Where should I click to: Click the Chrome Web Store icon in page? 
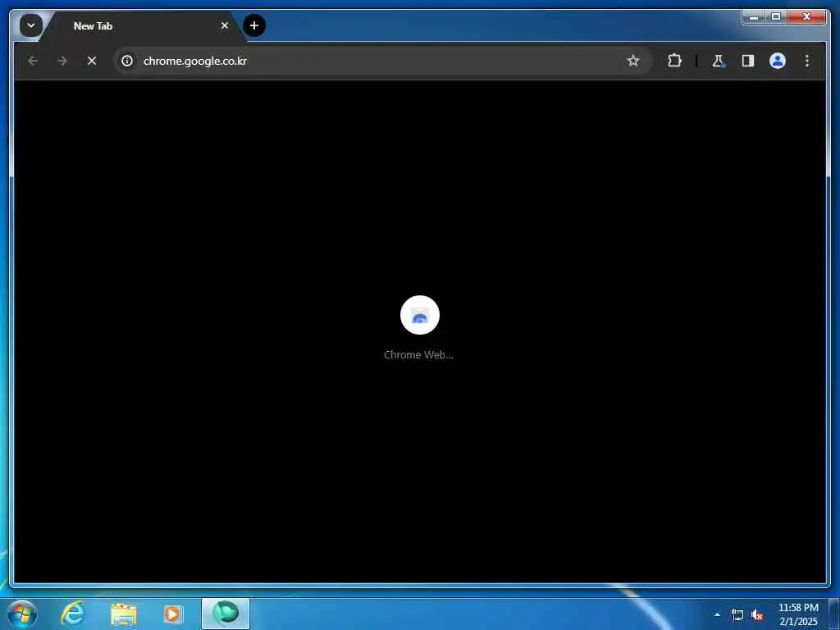420,315
